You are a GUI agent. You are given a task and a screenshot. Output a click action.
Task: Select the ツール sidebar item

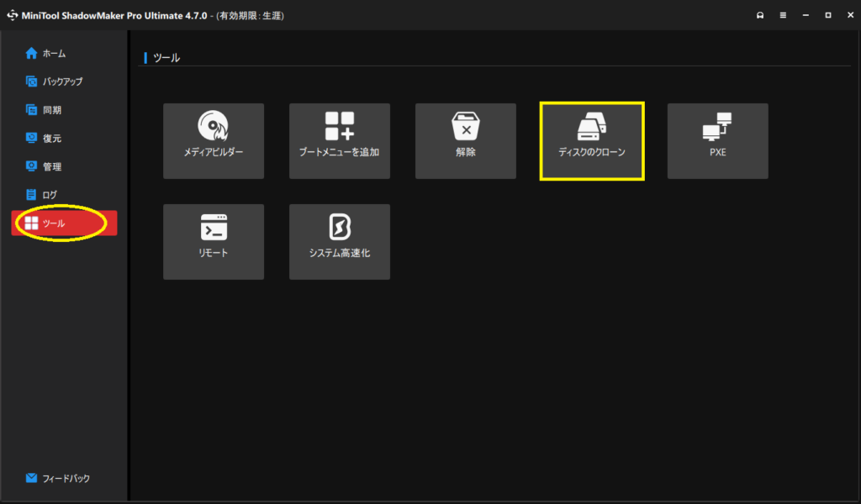[64, 223]
